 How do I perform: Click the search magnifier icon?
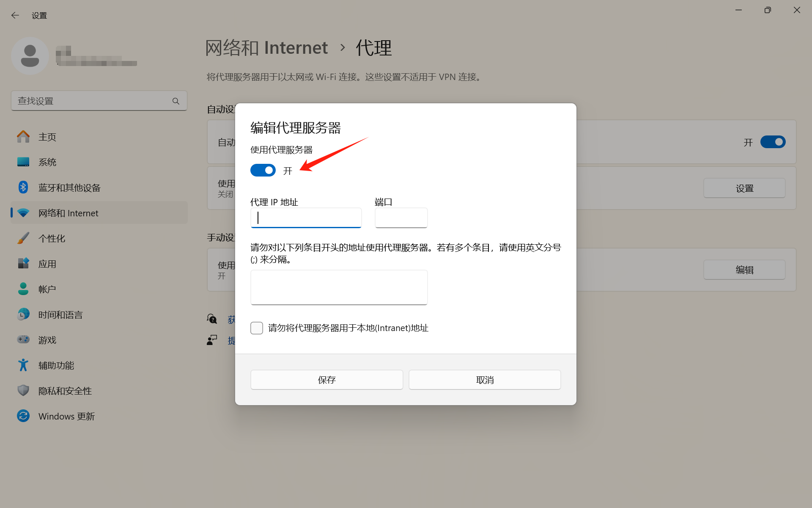[176, 101]
